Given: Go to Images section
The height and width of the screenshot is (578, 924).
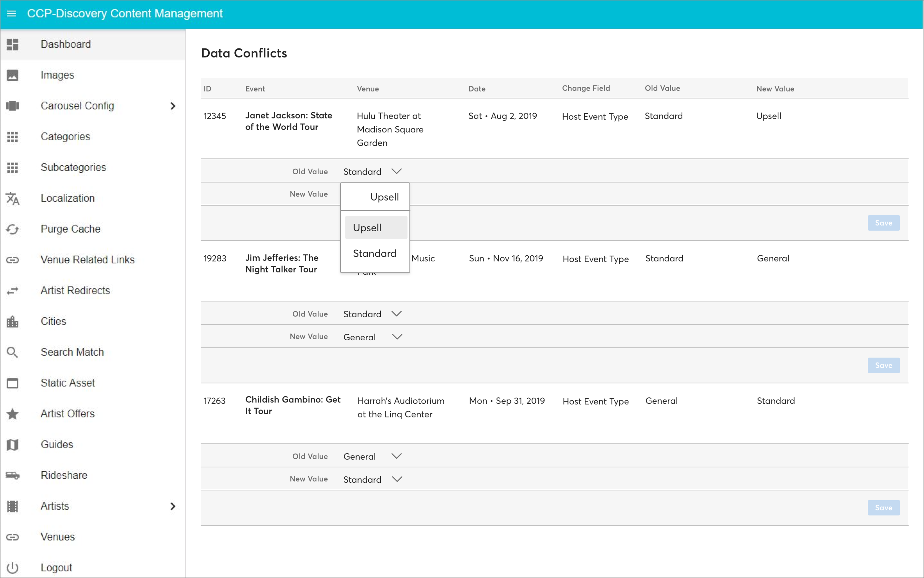Looking at the screenshot, I should coord(92,75).
